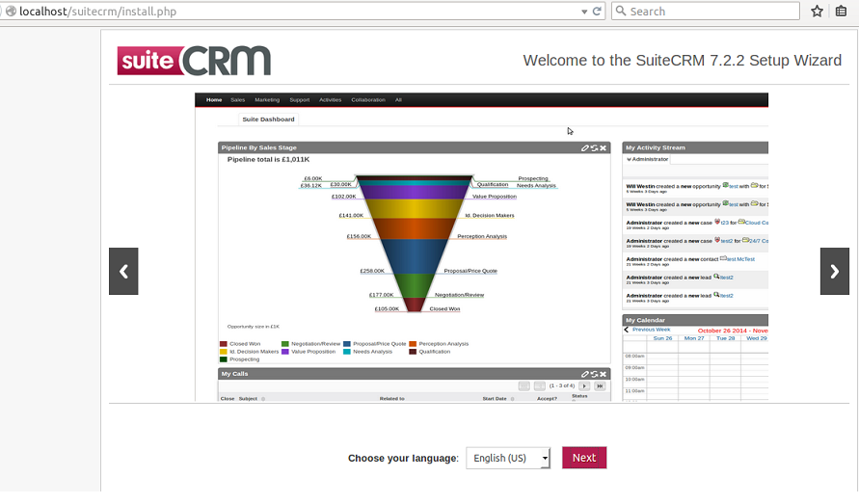Open the URL history dropdown arrow
The width and height of the screenshot is (859, 504).
tap(584, 12)
